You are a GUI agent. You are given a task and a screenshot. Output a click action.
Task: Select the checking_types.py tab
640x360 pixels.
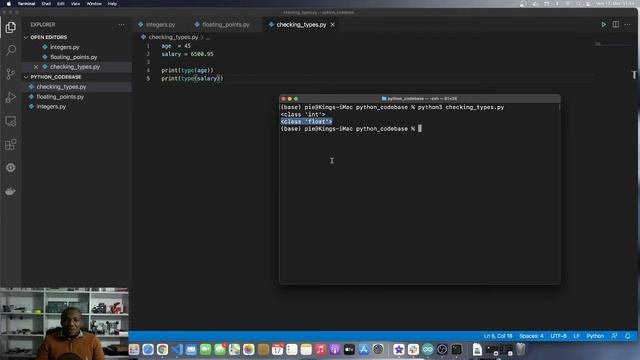[301, 24]
